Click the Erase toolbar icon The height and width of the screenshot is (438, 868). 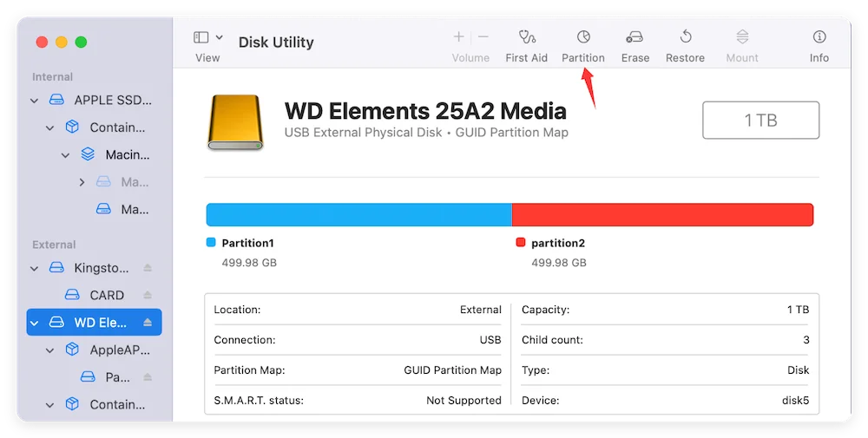635,37
